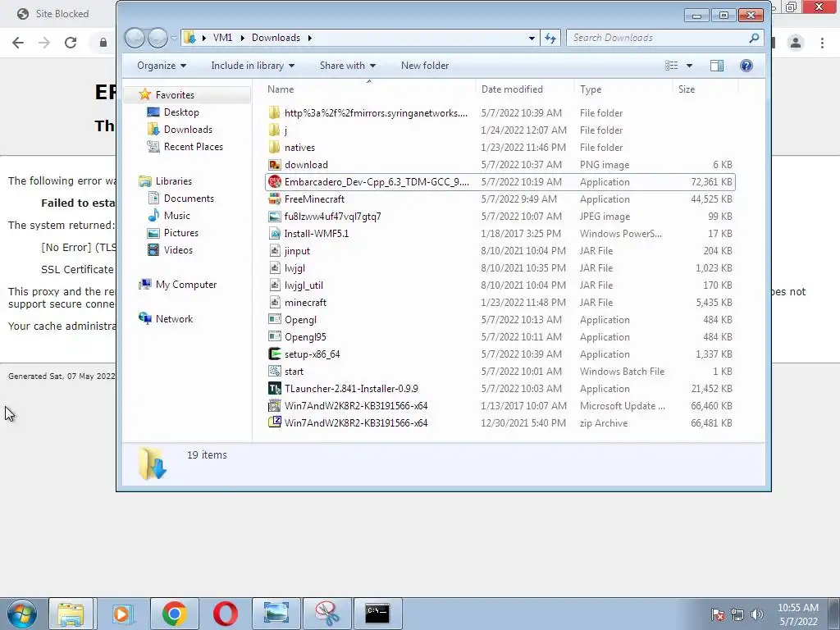The height and width of the screenshot is (630, 840).
Task: Open Documents library in sidebar
Action: point(189,199)
